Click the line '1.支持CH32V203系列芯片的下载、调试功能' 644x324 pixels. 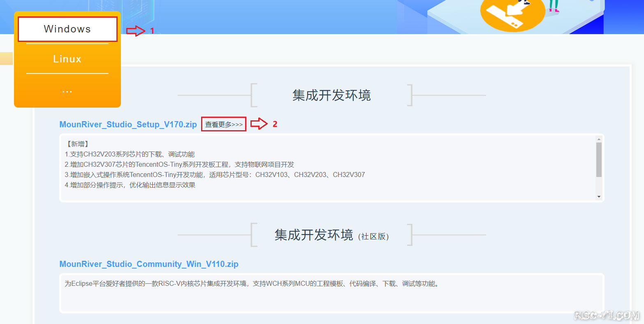[130, 154]
